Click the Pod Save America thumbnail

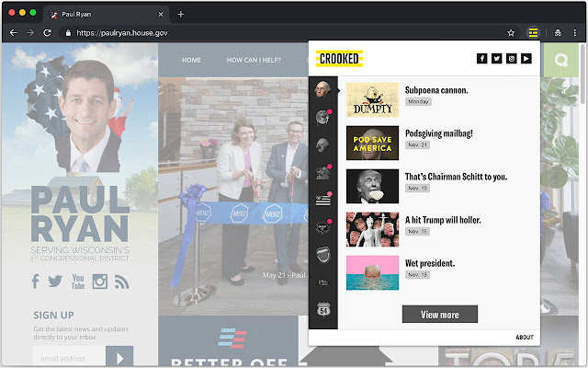[x=372, y=144]
